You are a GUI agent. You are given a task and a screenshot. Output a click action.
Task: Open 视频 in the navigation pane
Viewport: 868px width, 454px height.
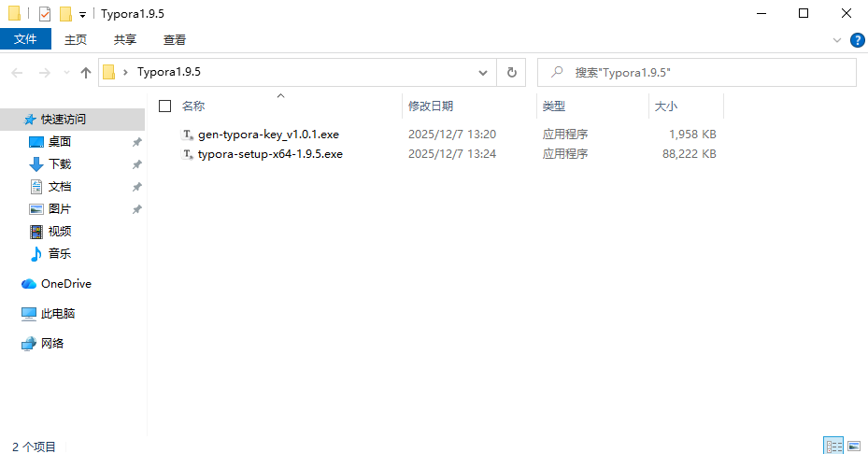59,232
